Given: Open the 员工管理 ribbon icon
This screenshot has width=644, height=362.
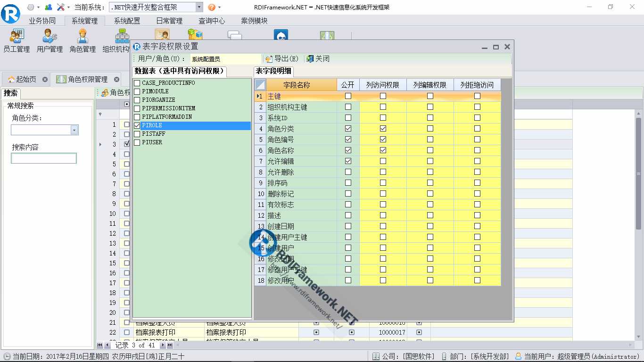Looking at the screenshot, I should [17, 41].
